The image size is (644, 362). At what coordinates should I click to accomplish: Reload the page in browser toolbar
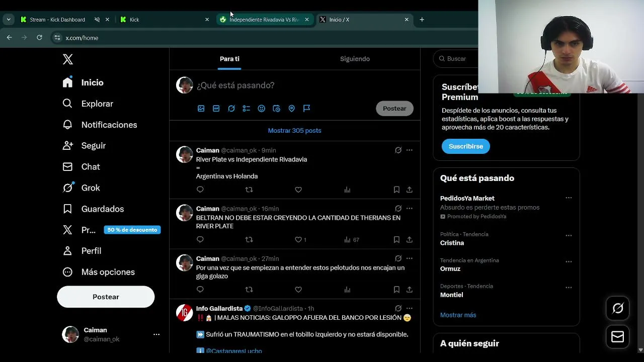39,37
